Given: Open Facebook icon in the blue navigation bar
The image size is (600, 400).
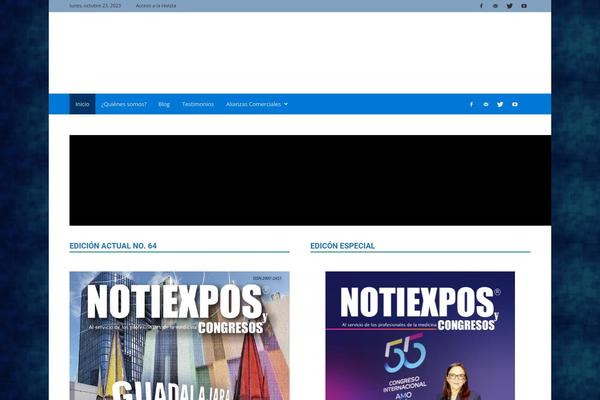Looking at the screenshot, I should 471,104.
